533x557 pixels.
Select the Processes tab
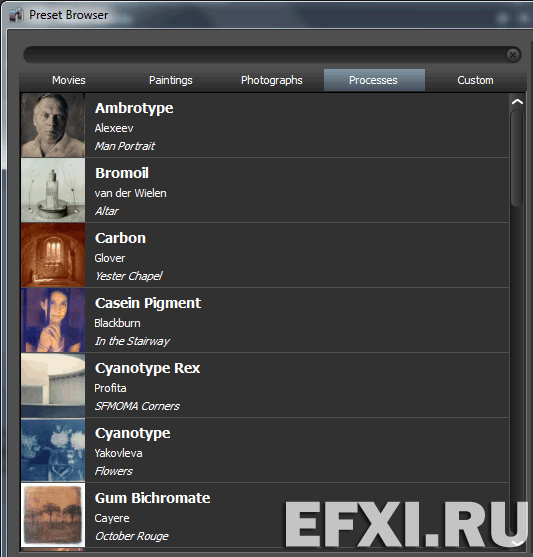pos(374,80)
